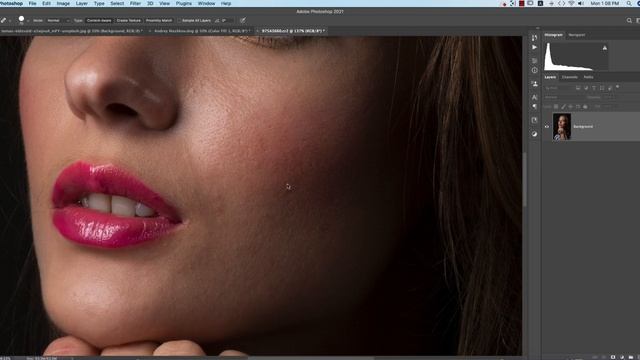
Task: Open the Type menu
Action: tap(99, 3)
